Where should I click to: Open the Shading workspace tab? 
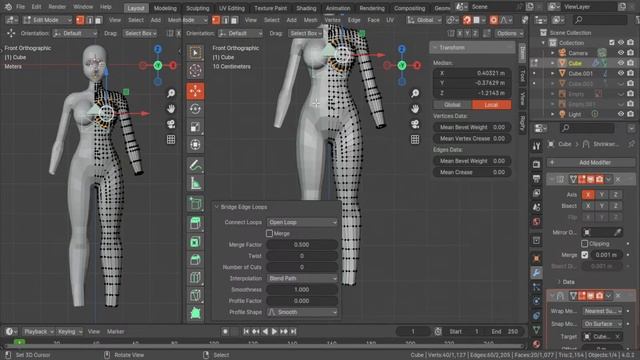click(x=306, y=8)
